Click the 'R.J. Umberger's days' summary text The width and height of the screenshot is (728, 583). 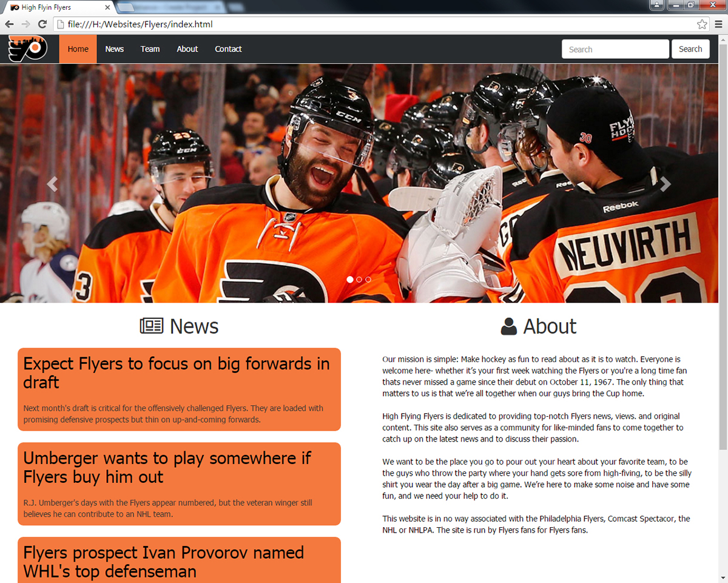pyautogui.click(x=168, y=508)
